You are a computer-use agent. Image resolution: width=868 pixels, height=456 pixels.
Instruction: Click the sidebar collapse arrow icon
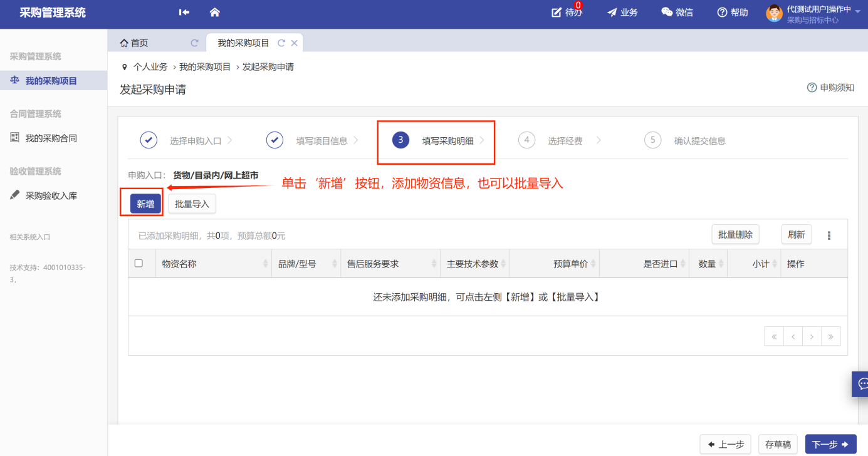184,13
